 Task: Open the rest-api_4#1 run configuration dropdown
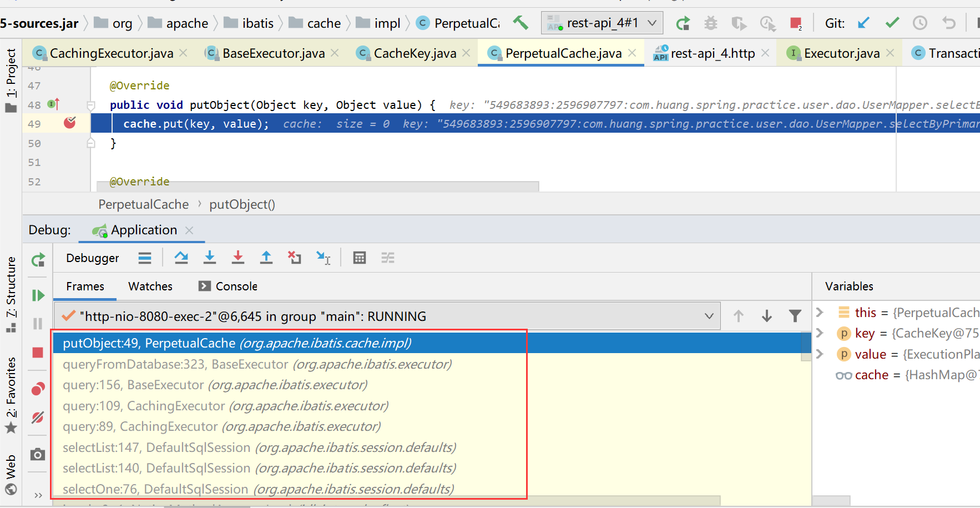[602, 23]
